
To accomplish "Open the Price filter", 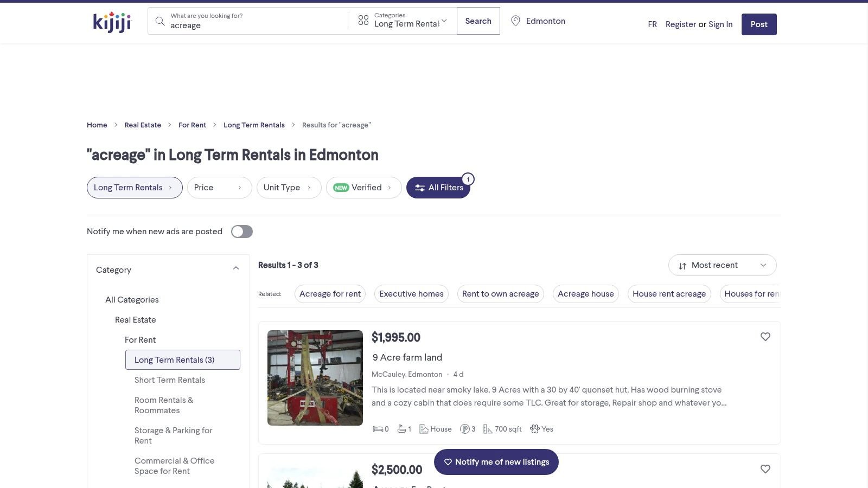I will 219,188.
